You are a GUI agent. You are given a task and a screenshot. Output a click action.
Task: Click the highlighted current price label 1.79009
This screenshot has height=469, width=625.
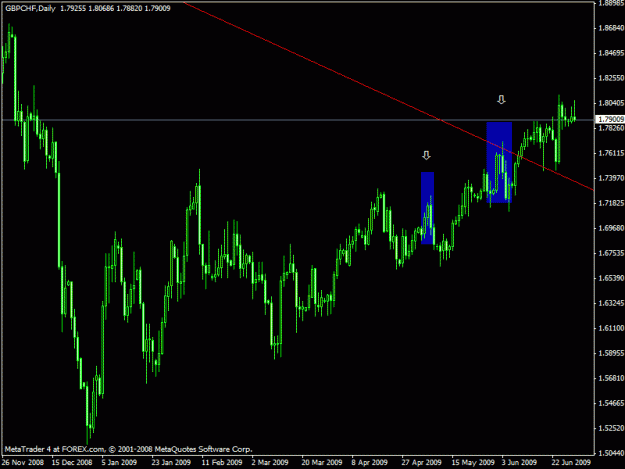(x=610, y=119)
